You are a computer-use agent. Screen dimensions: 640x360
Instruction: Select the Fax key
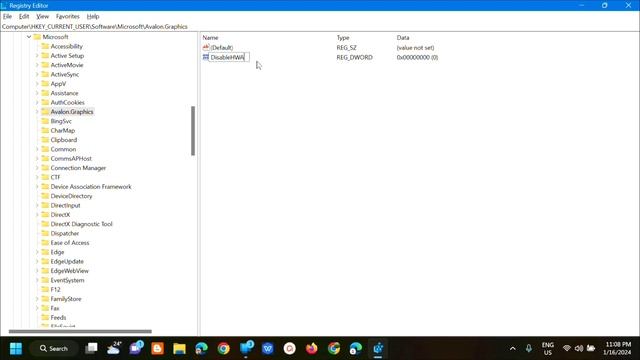pyautogui.click(x=55, y=308)
